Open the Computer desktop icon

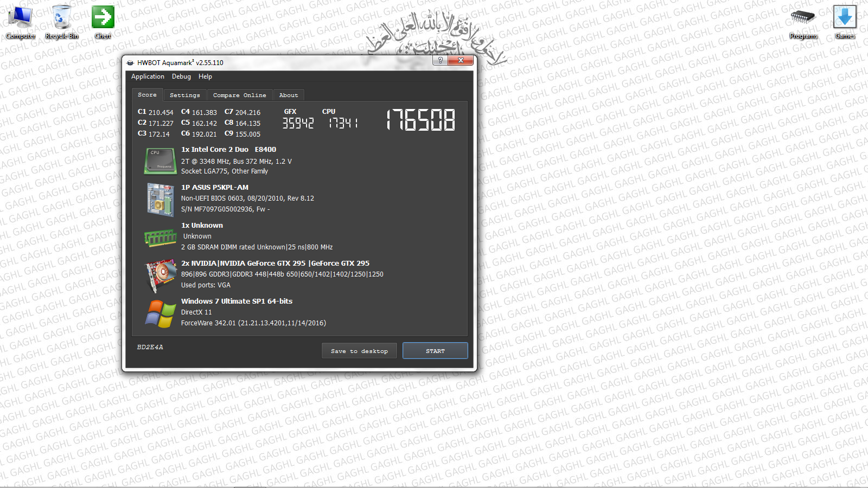pos(21,22)
